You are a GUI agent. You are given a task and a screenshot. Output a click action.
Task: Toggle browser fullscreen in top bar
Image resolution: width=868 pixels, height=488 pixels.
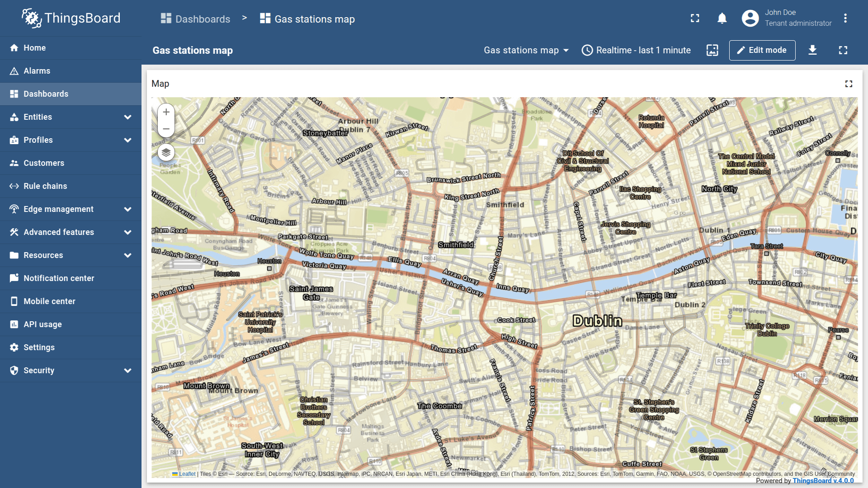pos(695,19)
